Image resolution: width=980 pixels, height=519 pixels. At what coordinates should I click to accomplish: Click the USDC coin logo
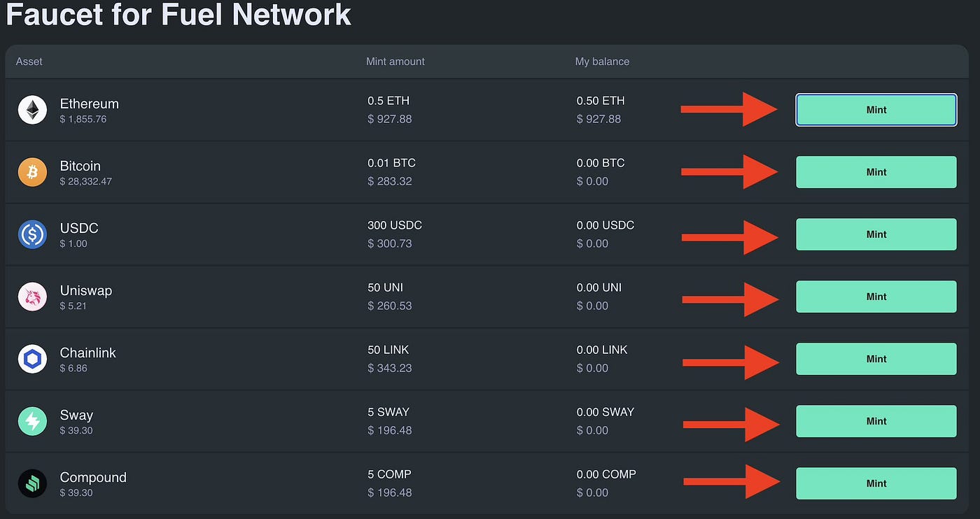(32, 234)
